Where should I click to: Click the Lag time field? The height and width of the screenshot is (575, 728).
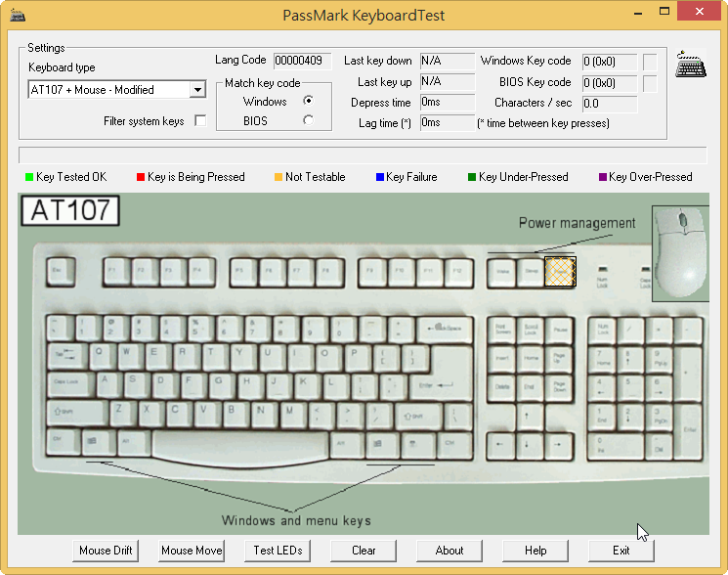pos(448,122)
